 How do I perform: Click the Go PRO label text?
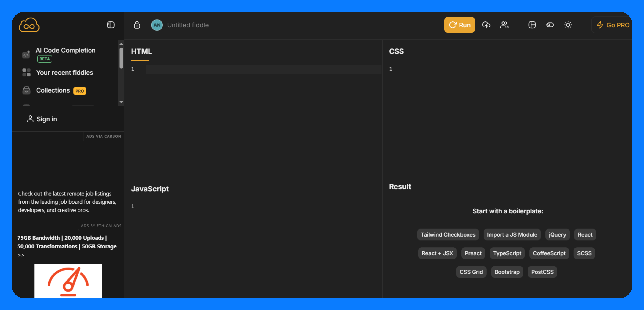[x=618, y=25]
